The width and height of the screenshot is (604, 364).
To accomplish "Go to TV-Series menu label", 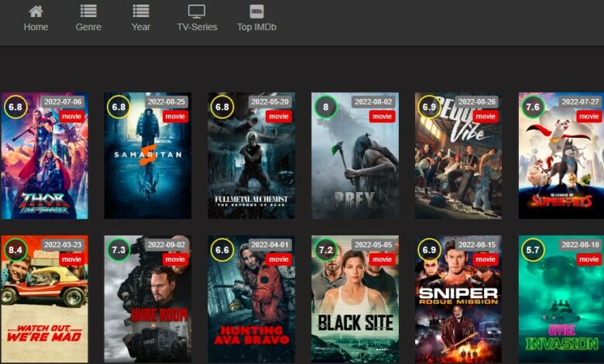I will [197, 27].
